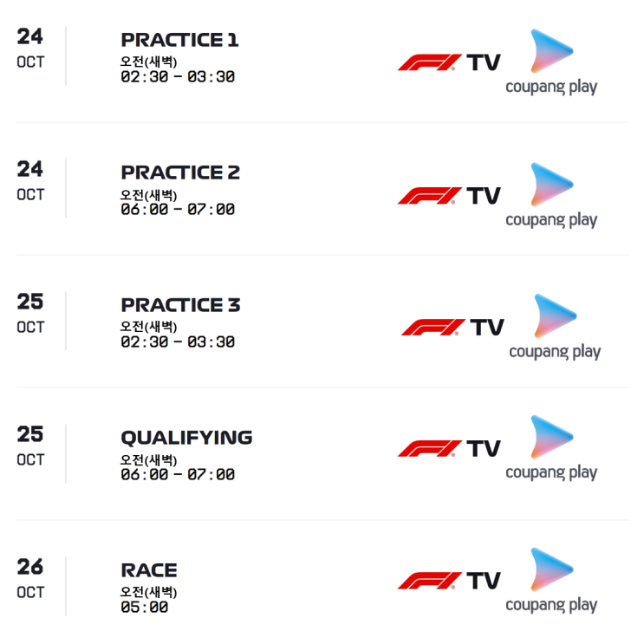644x644 pixels.
Task: Select Coupang Play logo beside Practice 2
Action: pyautogui.click(x=551, y=196)
